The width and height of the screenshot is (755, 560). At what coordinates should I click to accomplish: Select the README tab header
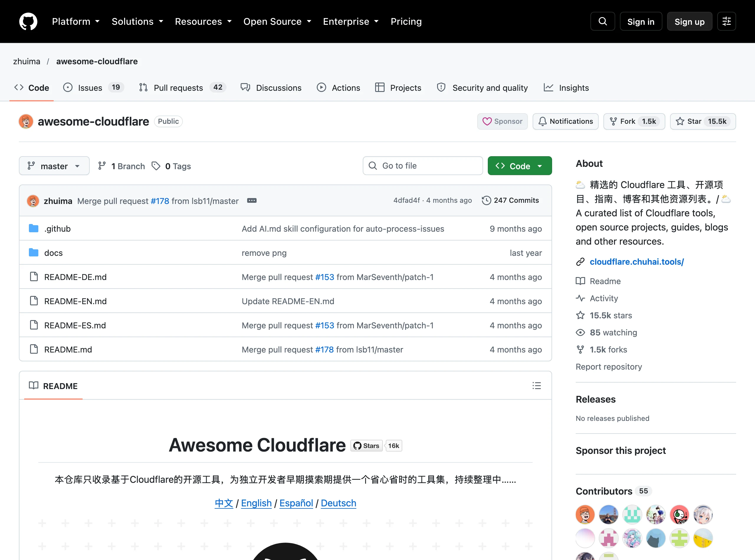[53, 386]
